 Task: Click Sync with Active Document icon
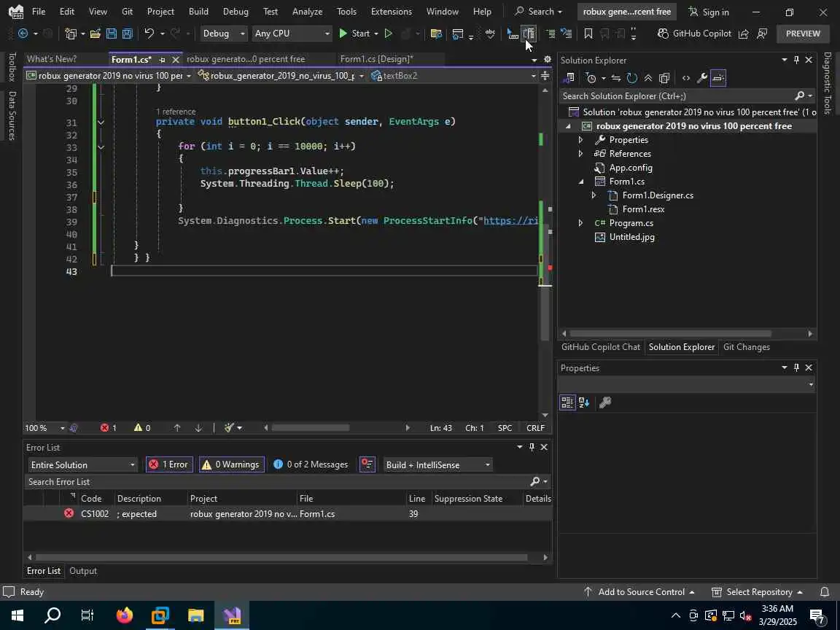[616, 78]
